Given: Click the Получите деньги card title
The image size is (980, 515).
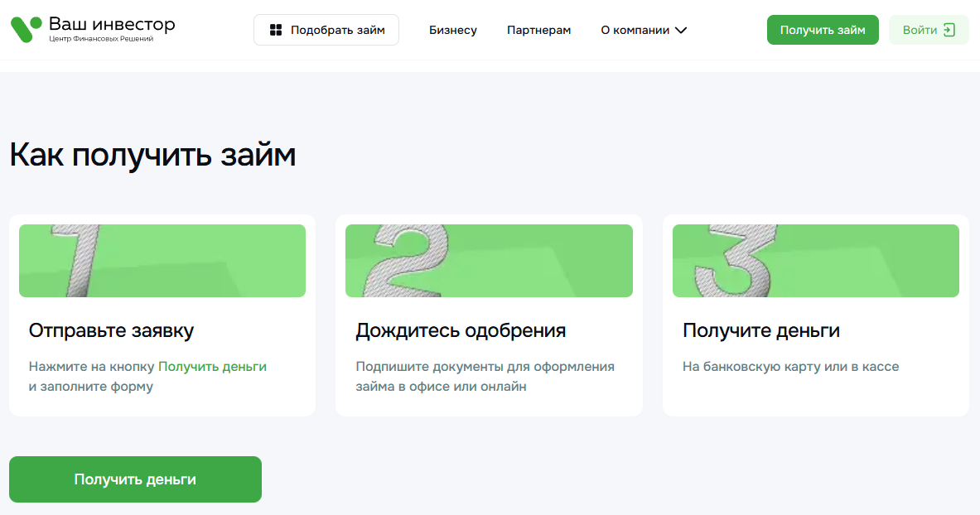Looking at the screenshot, I should click(x=760, y=331).
